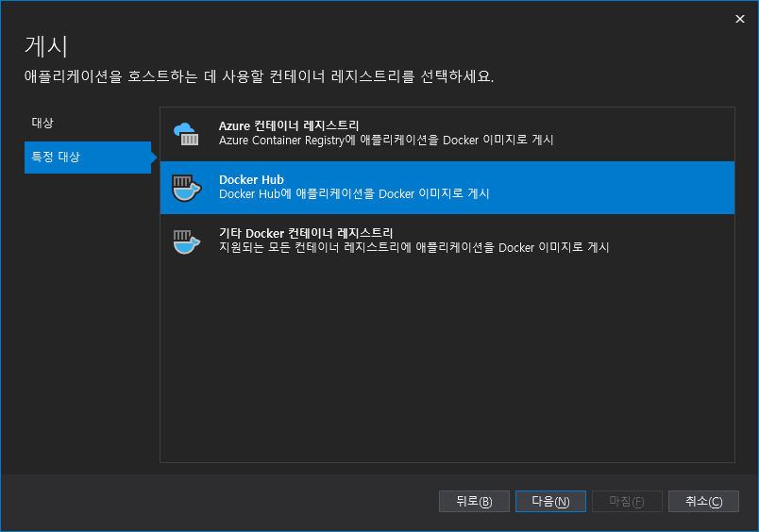Click the '지원되는 모든 컨테이너 레지스트리에' description
The height and width of the screenshot is (532, 759).
[x=413, y=248]
